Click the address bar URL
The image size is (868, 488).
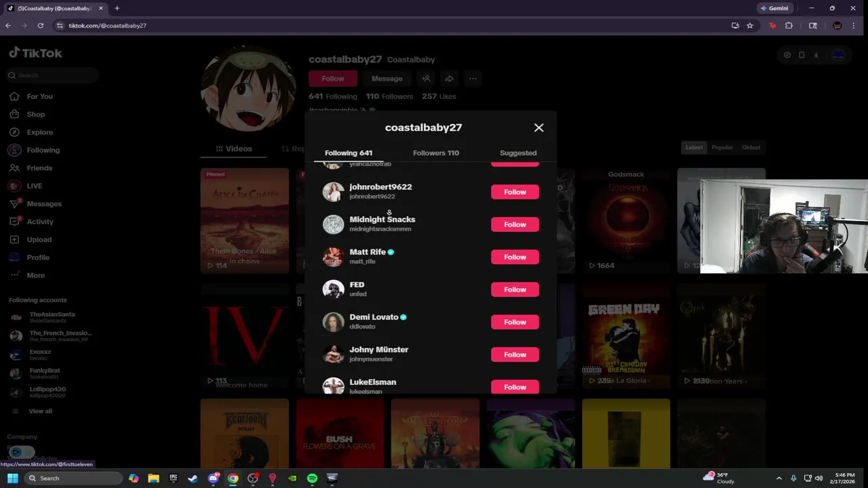[107, 26]
